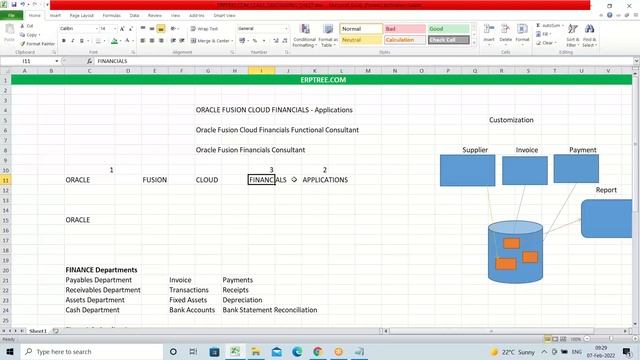The height and width of the screenshot is (360, 640).
Task: Apply the Bad cell style
Action: 404,29
